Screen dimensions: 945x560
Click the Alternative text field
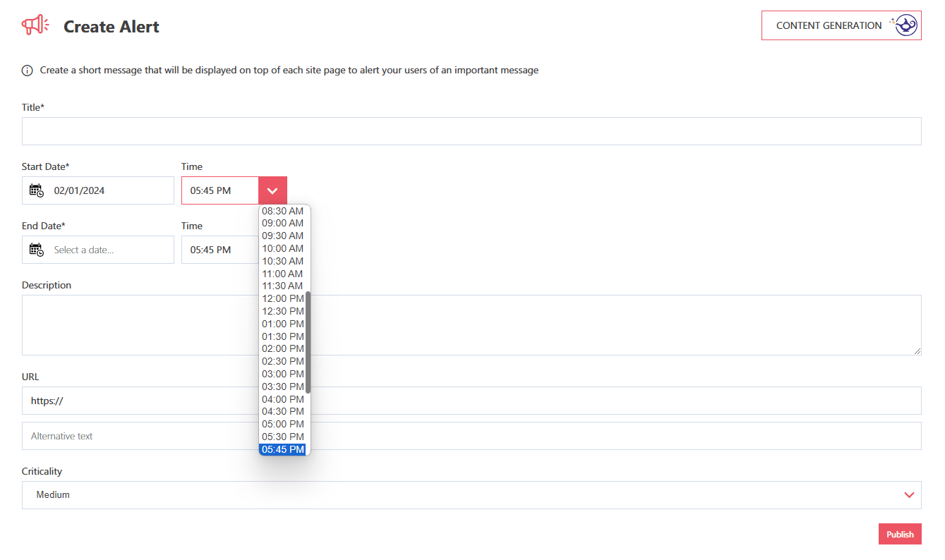(471, 436)
